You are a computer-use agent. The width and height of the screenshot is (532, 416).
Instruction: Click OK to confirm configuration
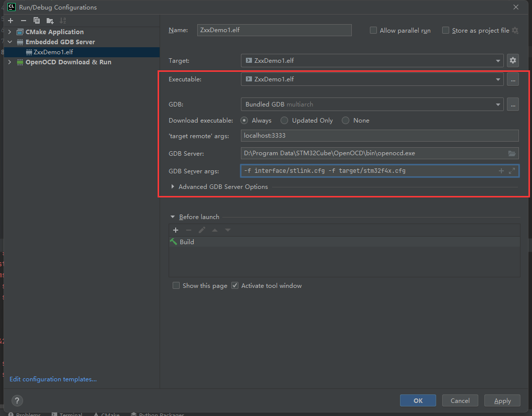tap(418, 401)
